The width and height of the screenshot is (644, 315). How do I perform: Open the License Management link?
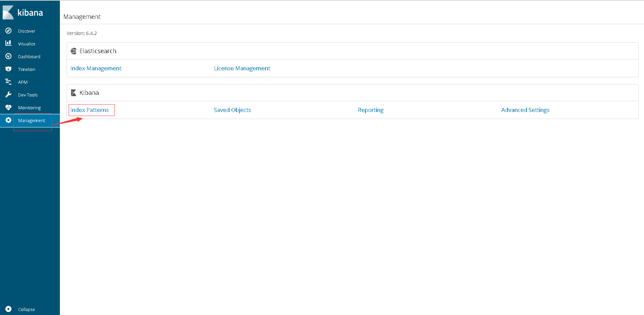(242, 68)
